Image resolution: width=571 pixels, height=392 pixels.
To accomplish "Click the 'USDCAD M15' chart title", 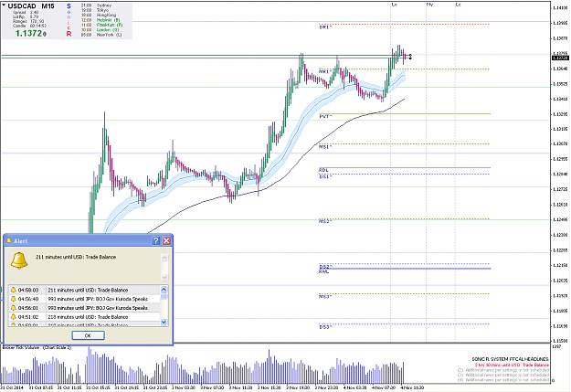I will point(31,6).
